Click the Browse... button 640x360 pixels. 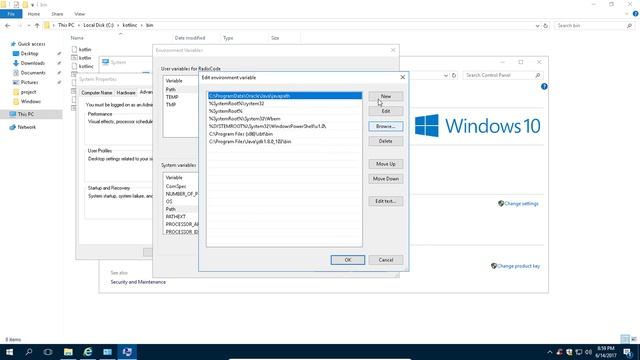coord(385,127)
